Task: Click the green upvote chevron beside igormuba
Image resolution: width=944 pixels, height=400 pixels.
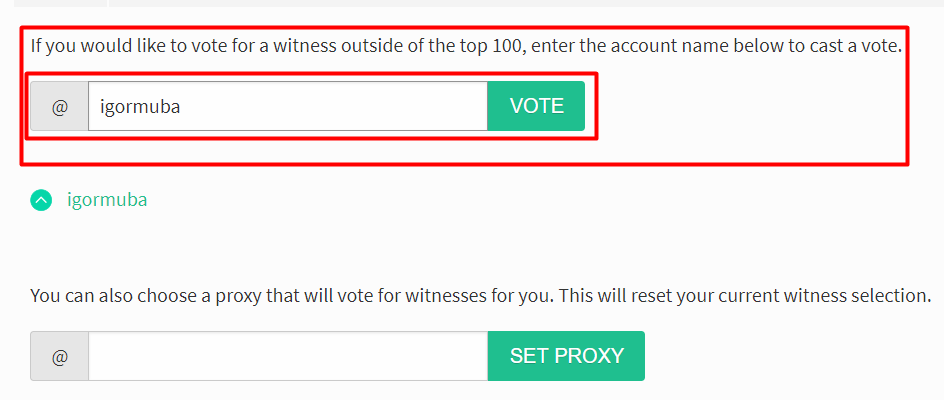Action: [41, 200]
